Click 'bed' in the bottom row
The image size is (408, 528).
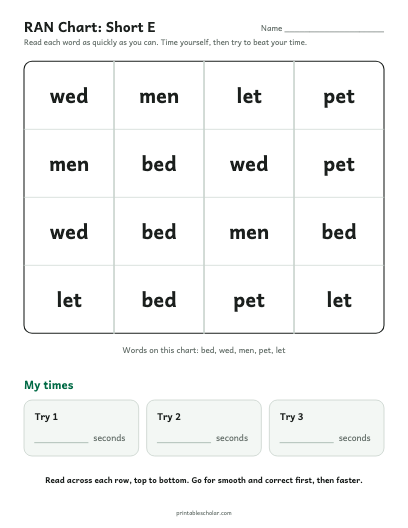159,299
